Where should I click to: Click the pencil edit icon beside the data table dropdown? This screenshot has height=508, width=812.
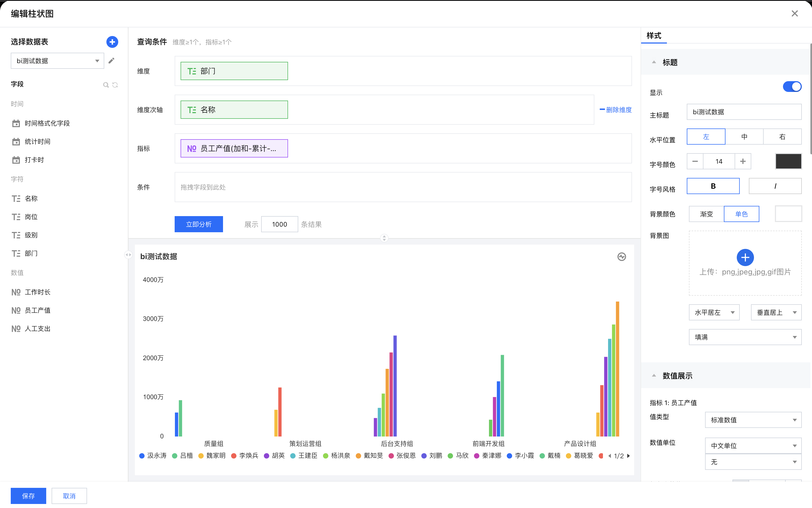[112, 61]
